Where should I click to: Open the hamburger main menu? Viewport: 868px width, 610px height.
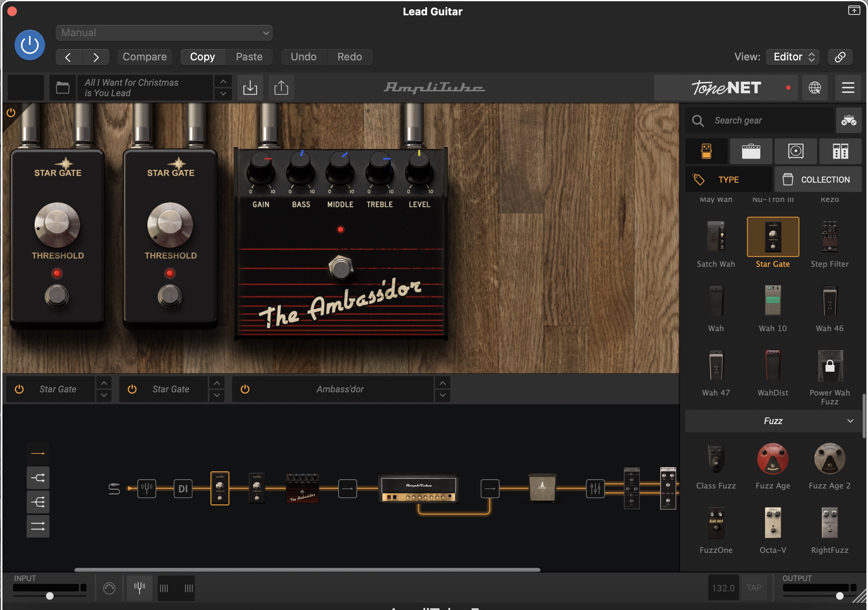tap(848, 88)
